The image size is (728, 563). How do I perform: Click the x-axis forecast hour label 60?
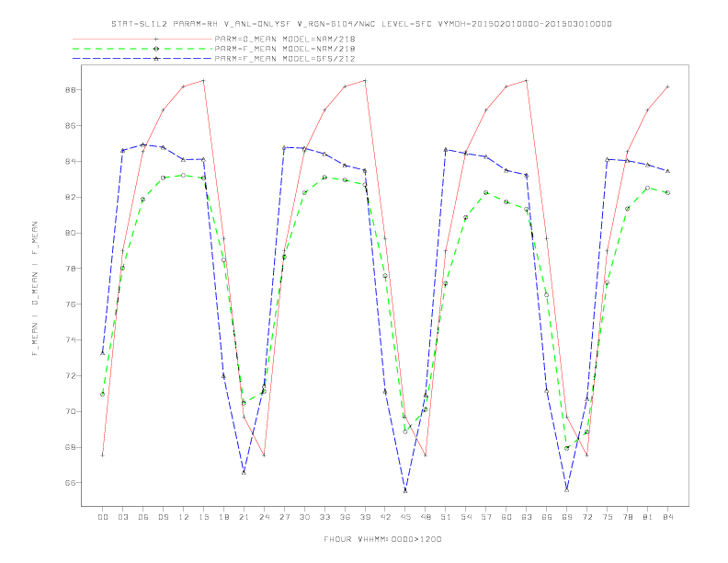pyautogui.click(x=506, y=517)
